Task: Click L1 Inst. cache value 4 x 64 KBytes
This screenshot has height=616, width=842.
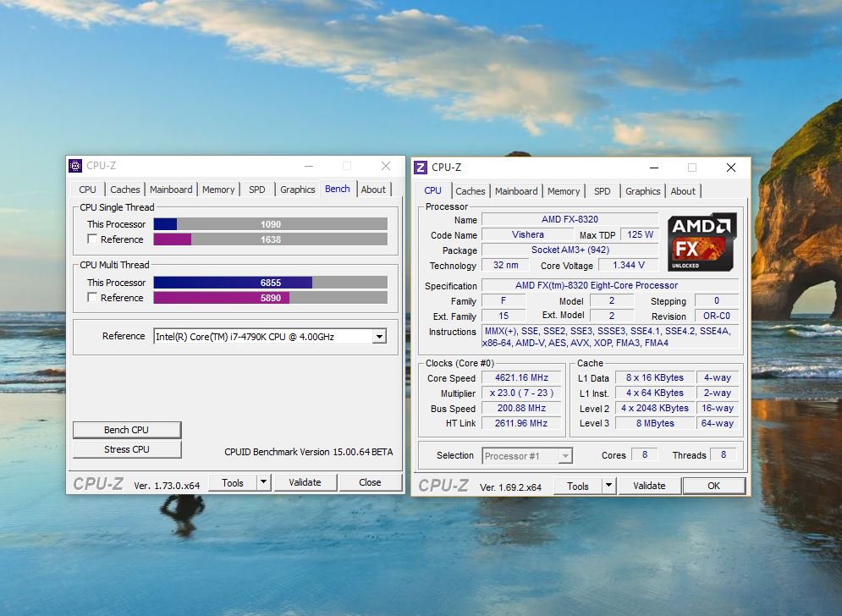Action: (655, 393)
